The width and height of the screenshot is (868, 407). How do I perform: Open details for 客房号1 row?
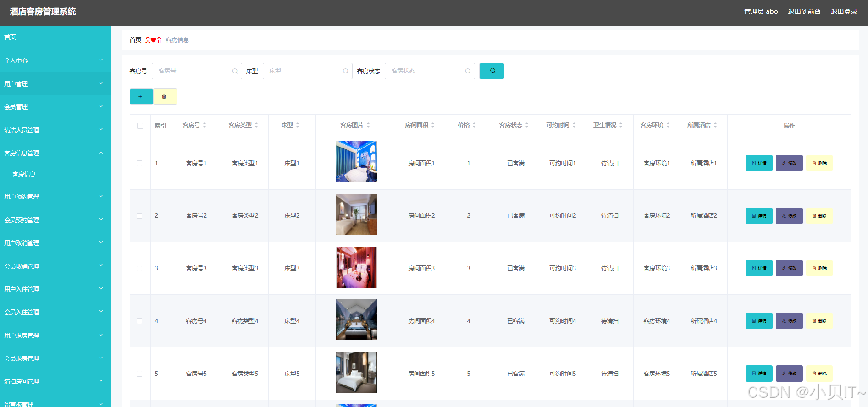click(x=759, y=163)
